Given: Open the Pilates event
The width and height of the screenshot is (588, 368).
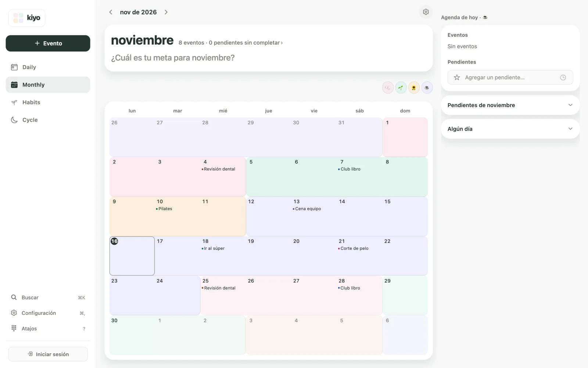Looking at the screenshot, I should coord(164,209).
